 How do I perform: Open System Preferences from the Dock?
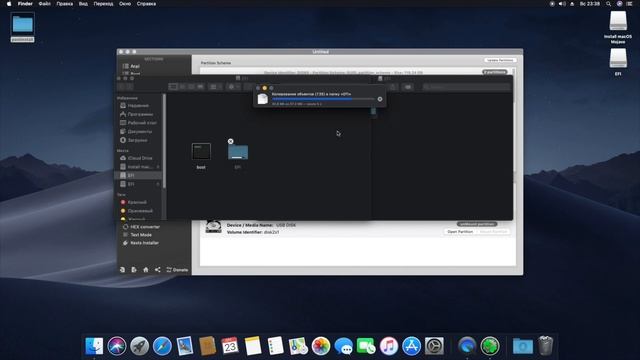(x=434, y=346)
